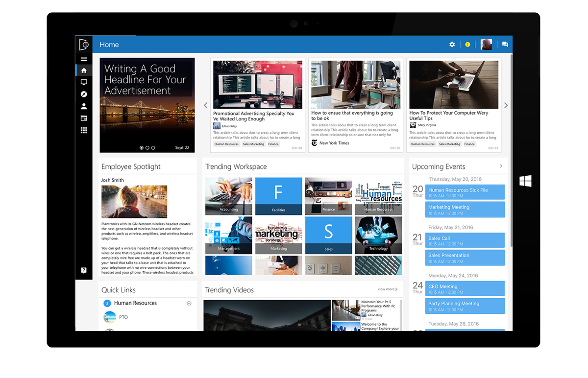Image resolution: width=588 pixels, height=378 pixels.
Task: Click the Home title in the header
Action: pos(109,45)
